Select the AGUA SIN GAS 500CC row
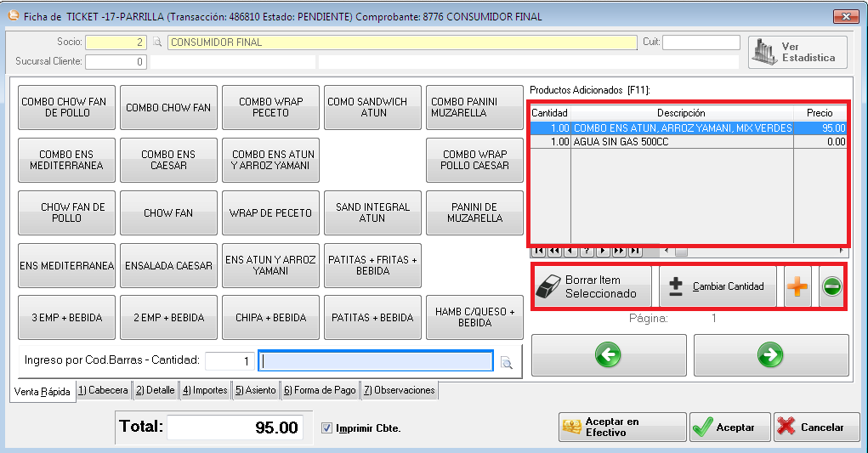 pos(680,143)
